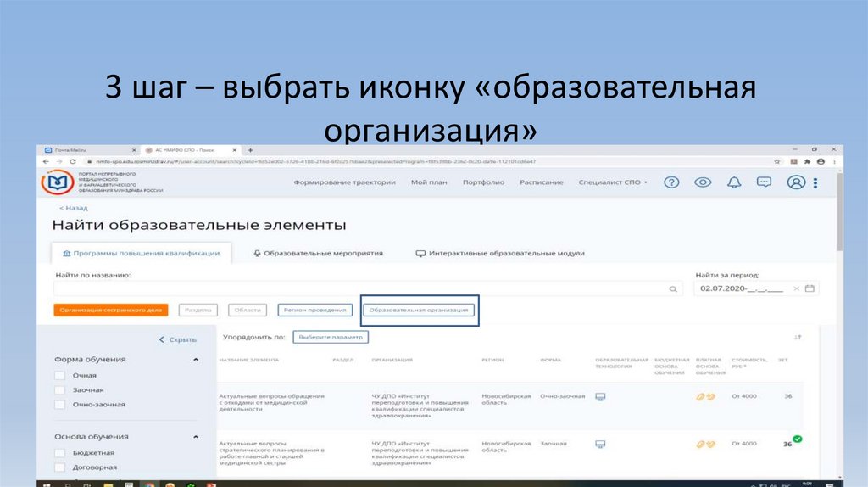The width and height of the screenshot is (868, 487).
Task: Click the monitor icon in first course row
Action: [600, 397]
